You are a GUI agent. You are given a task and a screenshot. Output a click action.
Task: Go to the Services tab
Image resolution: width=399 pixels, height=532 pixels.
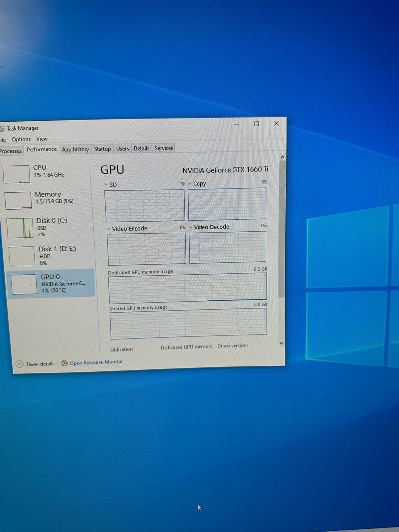(164, 148)
